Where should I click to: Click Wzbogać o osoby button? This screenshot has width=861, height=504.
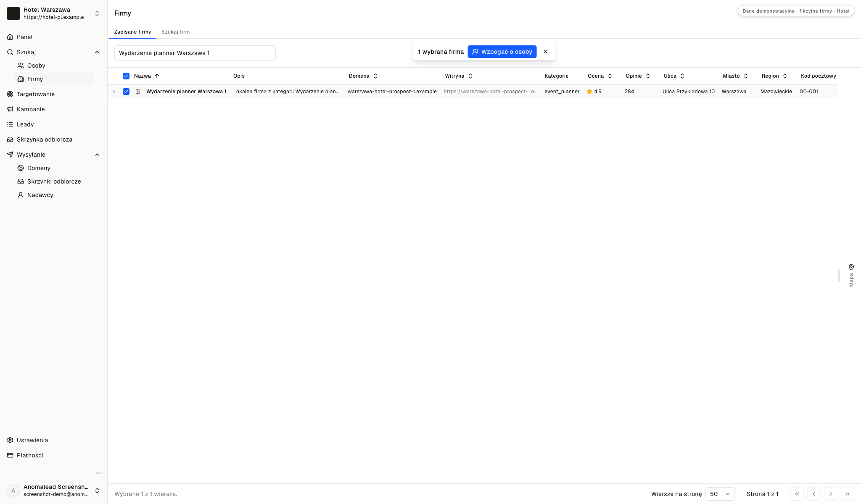point(502,52)
